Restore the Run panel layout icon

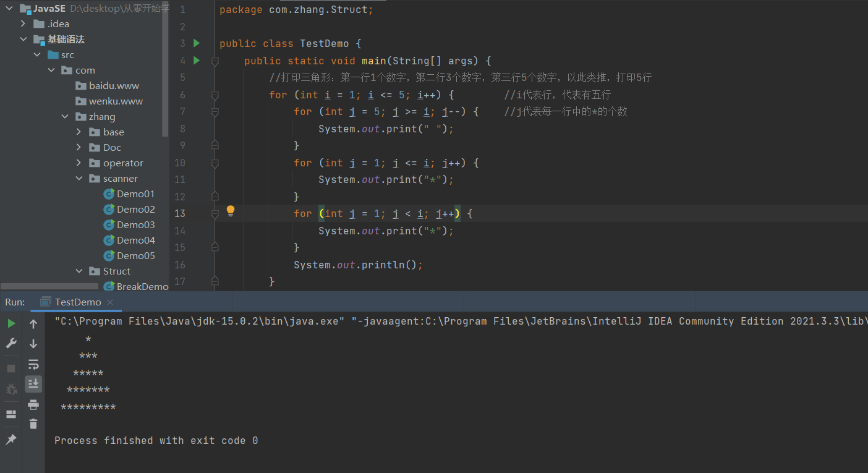(x=11, y=414)
